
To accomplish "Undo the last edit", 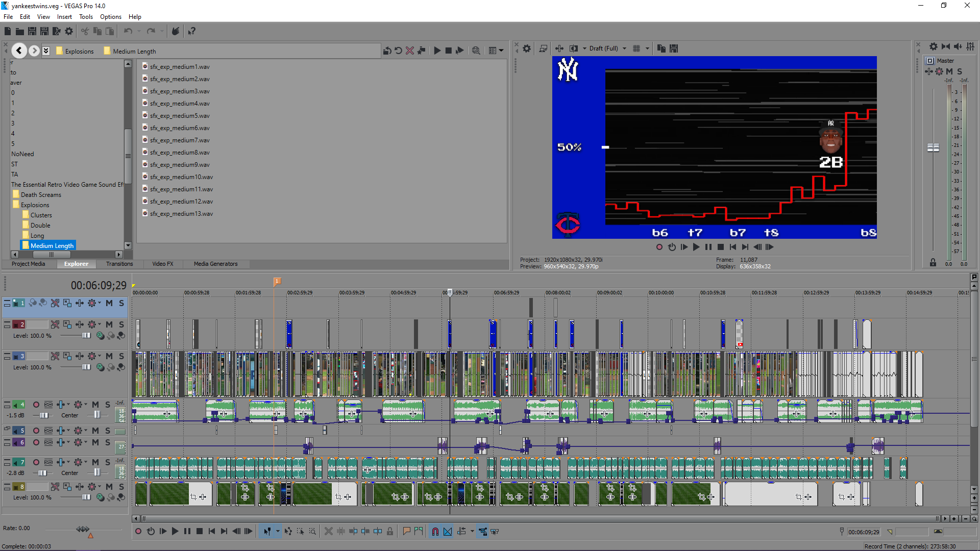I will (x=128, y=31).
